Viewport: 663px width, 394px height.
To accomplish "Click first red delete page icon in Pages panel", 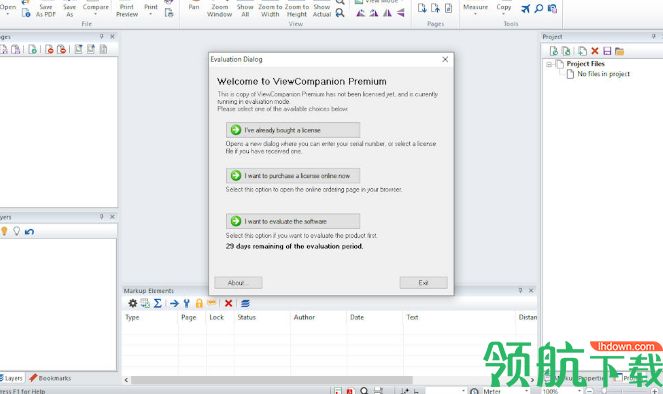I will pyautogui.click(x=49, y=49).
